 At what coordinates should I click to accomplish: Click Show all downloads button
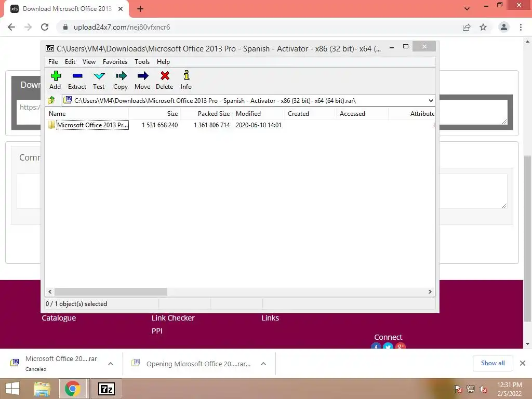(x=493, y=363)
